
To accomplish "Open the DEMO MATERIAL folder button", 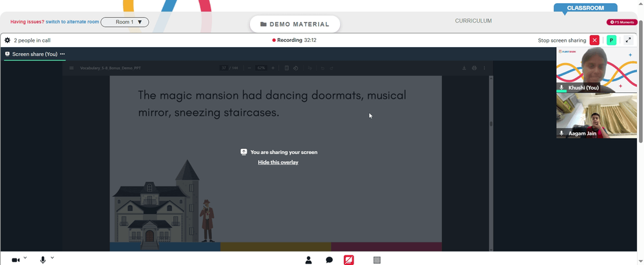I will tap(295, 25).
